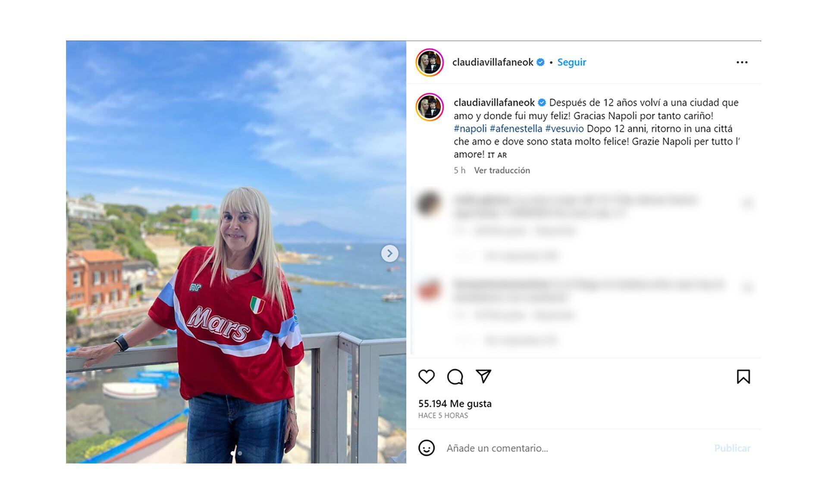Viewport: 828px width, 504px height.
Task: Share the post via paper plane icon
Action: point(483,376)
